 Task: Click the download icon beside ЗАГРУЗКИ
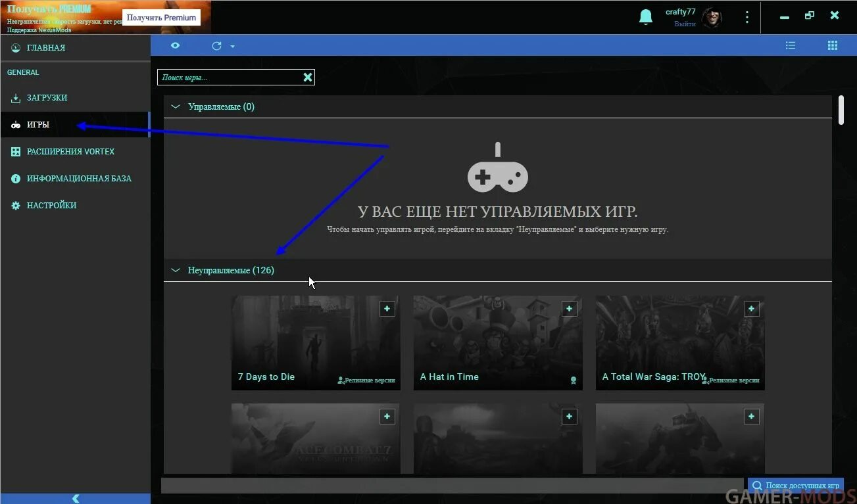click(x=16, y=98)
